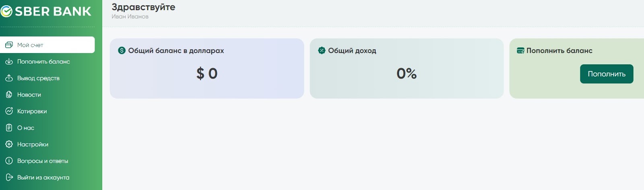Click the Sber Bank logo checkmark icon

point(6,11)
